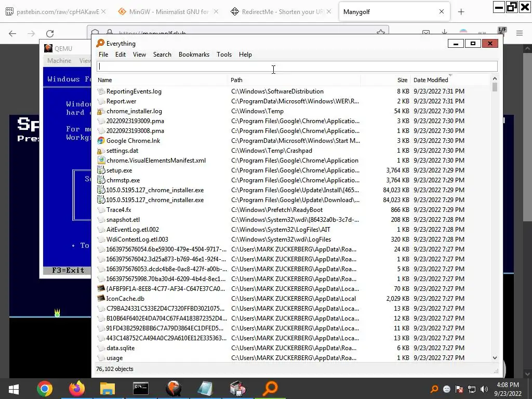Screen dimensions: 532x399
Task: Sort results by the Size column header
Action: coord(402,80)
